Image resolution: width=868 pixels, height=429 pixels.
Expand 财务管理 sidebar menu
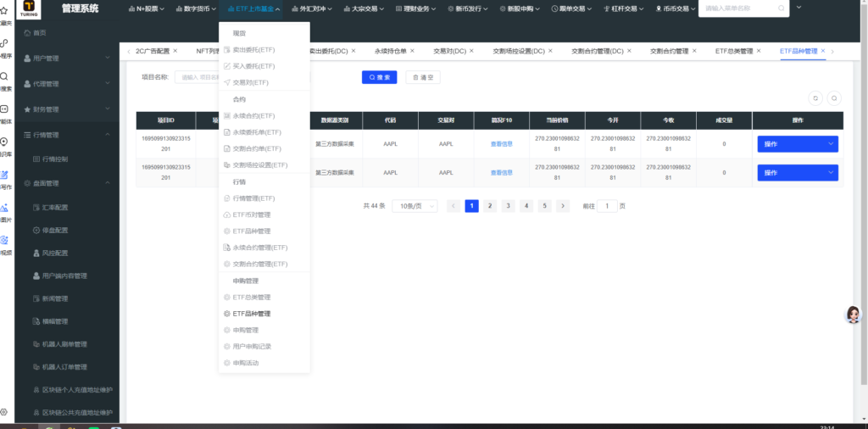coord(66,109)
